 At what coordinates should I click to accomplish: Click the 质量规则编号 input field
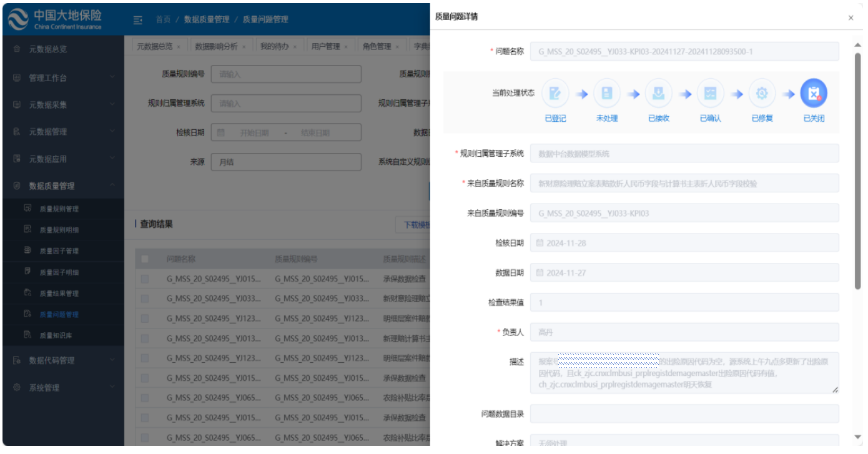click(x=286, y=74)
